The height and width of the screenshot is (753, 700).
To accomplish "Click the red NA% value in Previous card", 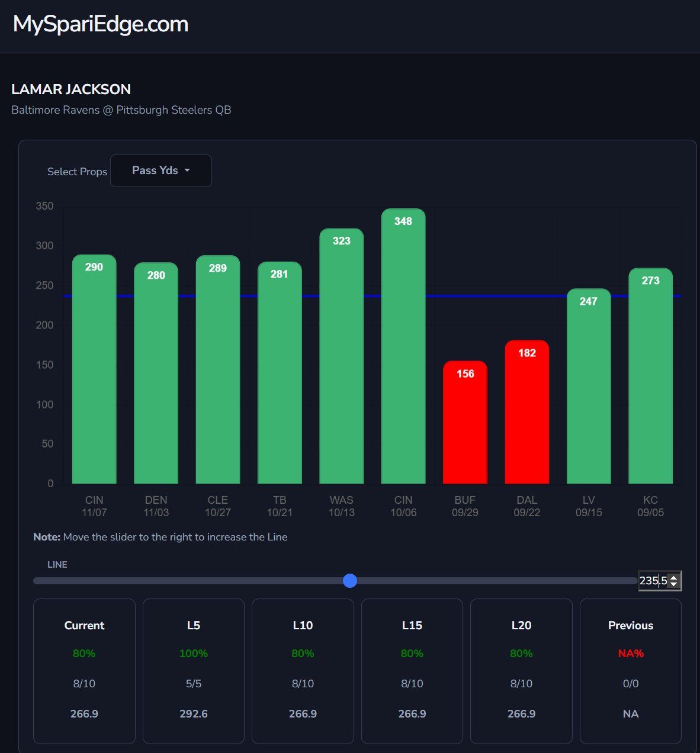I will point(631,654).
